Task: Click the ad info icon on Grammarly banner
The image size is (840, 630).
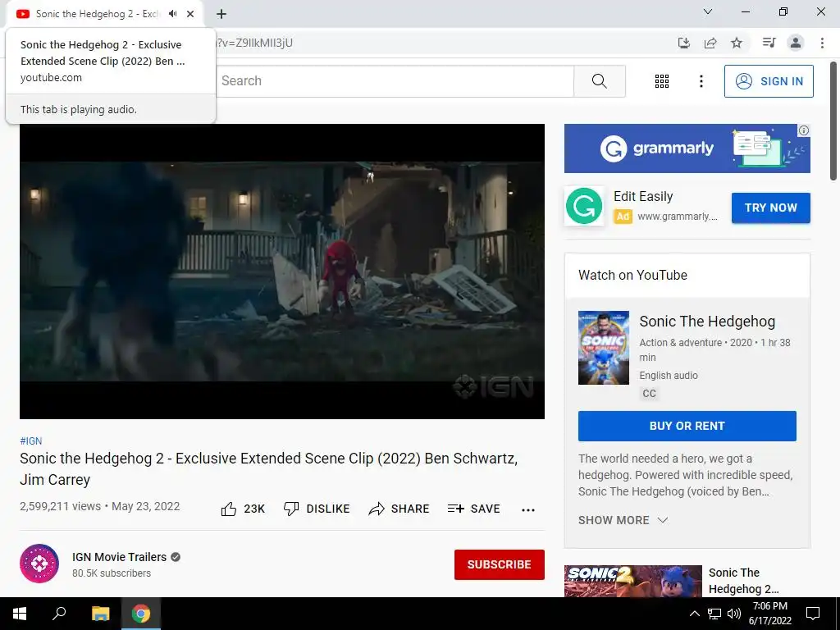Action: [803, 130]
